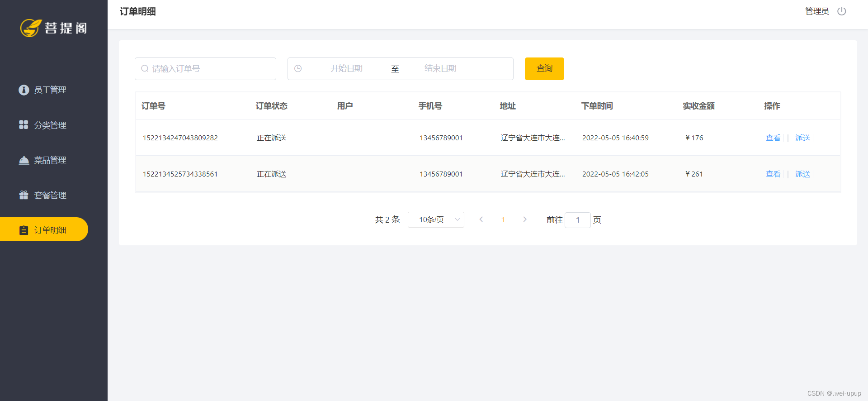
Task: Click the time 2022-05-05 16:42:05
Action: [x=615, y=174]
